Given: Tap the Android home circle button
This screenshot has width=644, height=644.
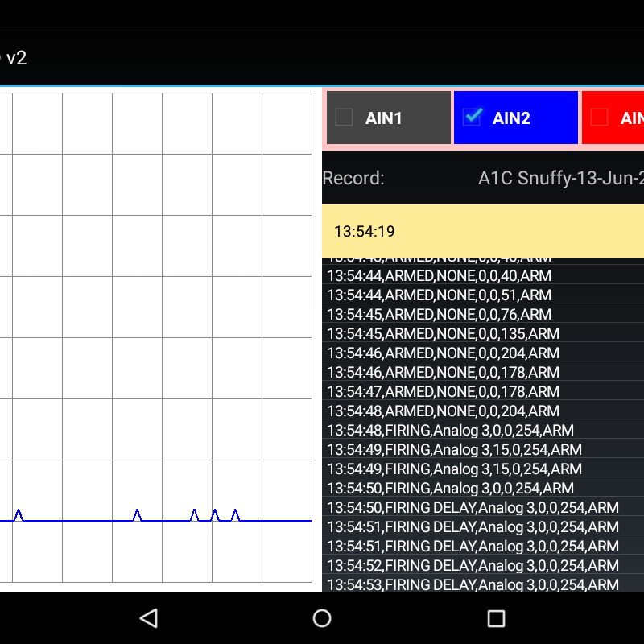Looking at the screenshot, I should 322,618.
